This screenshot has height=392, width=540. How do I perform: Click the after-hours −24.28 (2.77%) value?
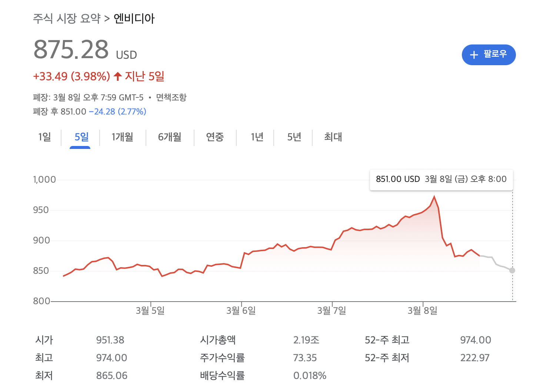pos(117,112)
